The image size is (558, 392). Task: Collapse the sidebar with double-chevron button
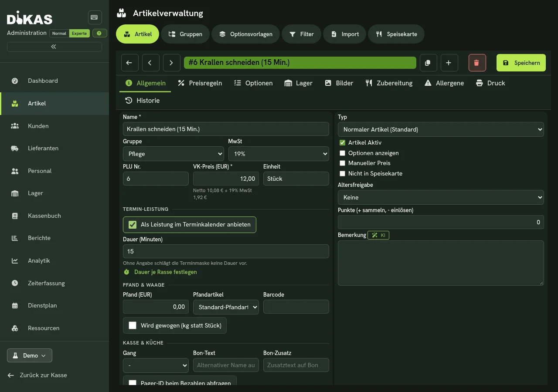click(54, 47)
